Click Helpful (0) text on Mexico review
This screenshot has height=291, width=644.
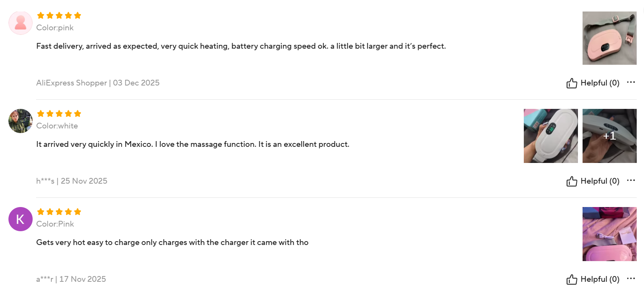click(x=600, y=181)
